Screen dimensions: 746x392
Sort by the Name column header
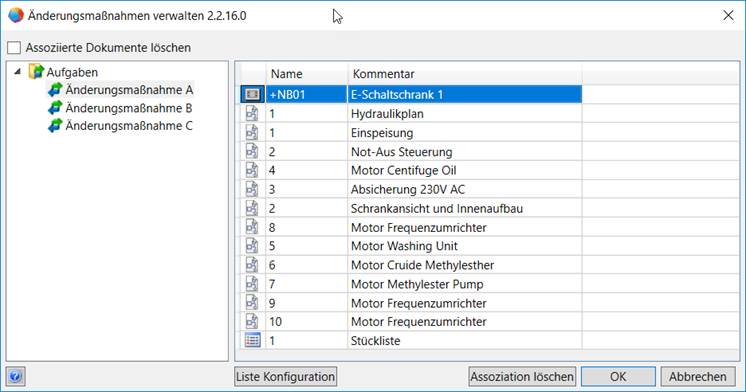click(306, 74)
